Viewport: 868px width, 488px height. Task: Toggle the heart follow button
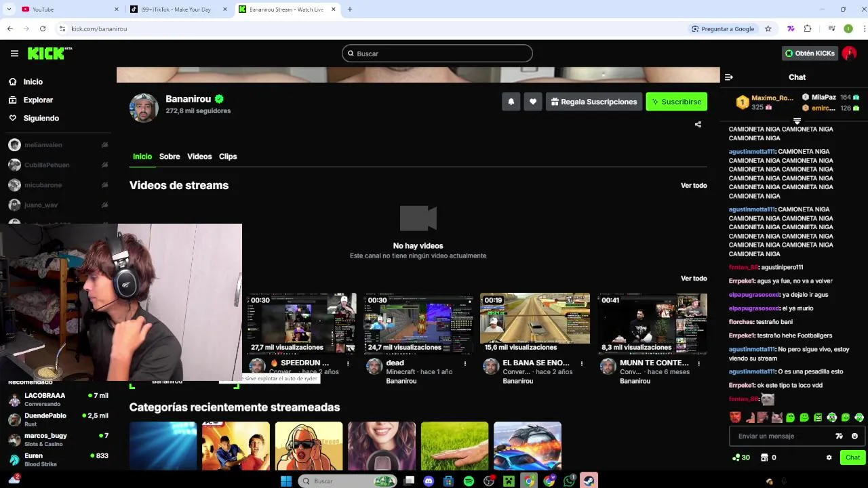point(533,102)
